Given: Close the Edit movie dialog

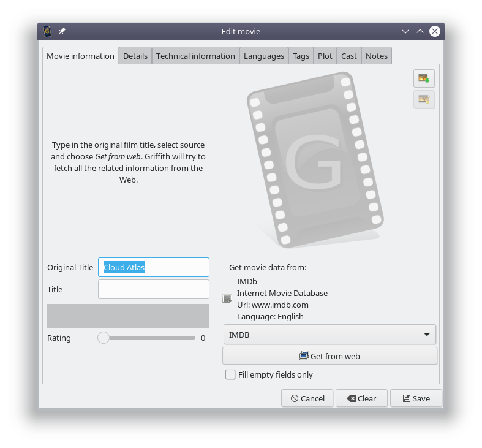Looking at the screenshot, I should [x=434, y=31].
